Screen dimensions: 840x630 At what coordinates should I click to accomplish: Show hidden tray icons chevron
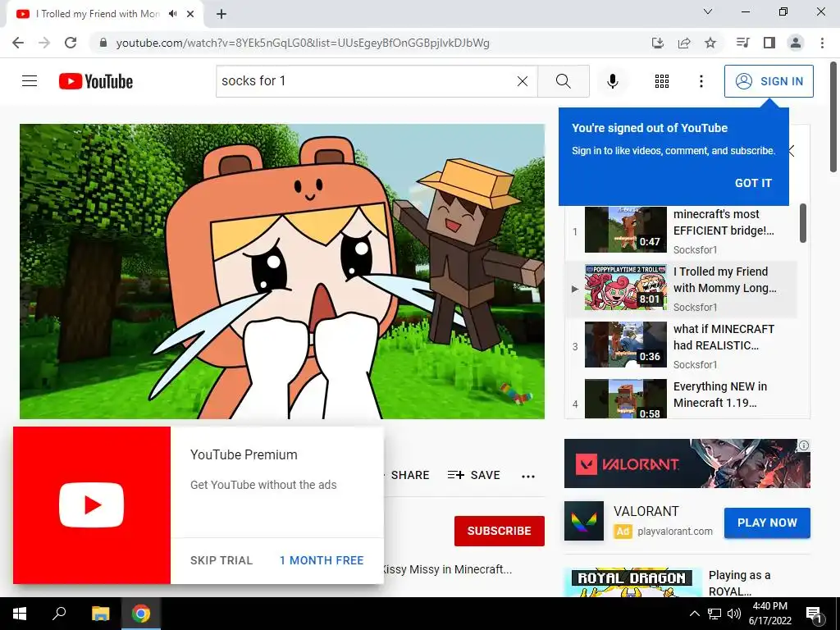click(x=694, y=614)
